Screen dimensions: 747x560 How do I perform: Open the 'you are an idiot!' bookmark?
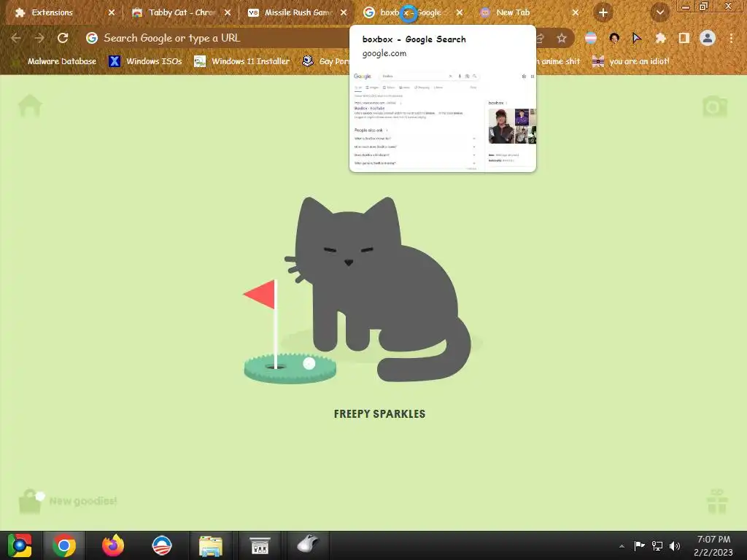tap(631, 61)
